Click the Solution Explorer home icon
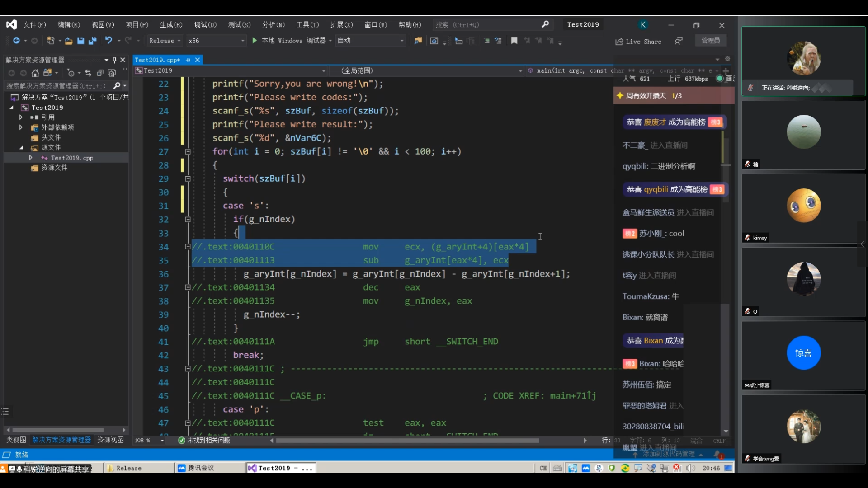This screenshot has width=868, height=488. [x=35, y=73]
